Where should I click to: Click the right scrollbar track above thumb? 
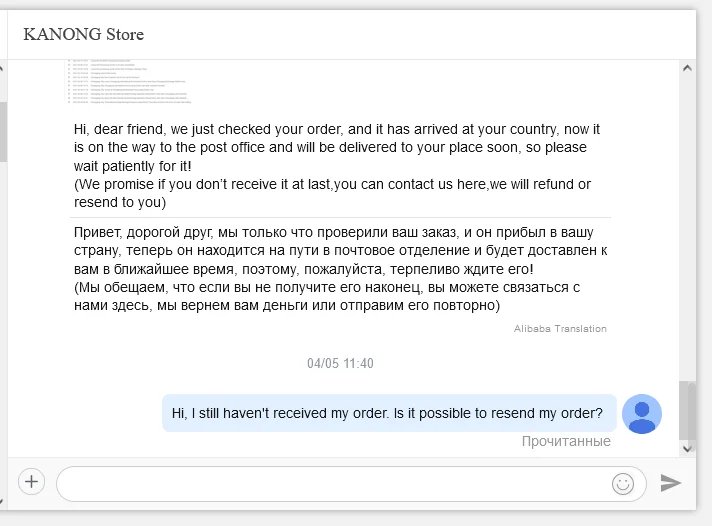click(688, 220)
